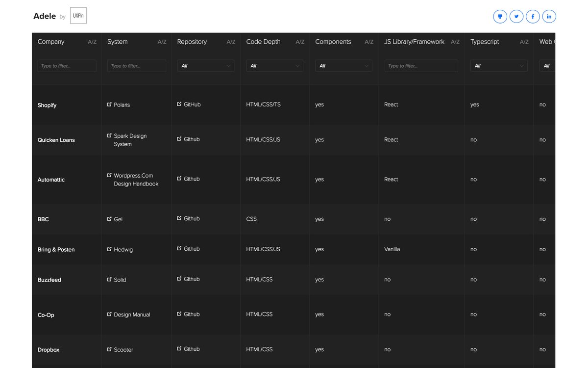Click the JS Library/Framework column header
The height and width of the screenshot is (368, 588).
[414, 42]
